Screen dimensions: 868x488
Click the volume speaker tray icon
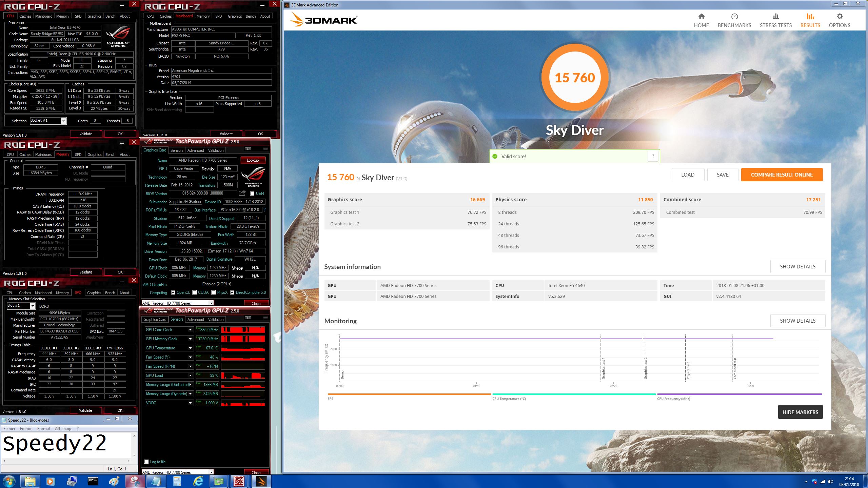tap(830, 482)
